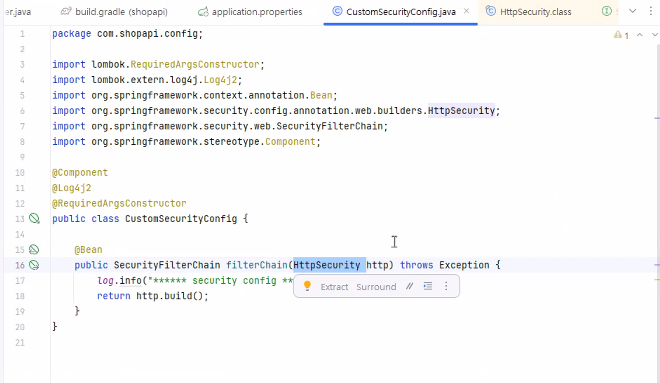Click the HttpSecurity.class tab icon
The width and height of the screenshot is (660, 383).
490,11
